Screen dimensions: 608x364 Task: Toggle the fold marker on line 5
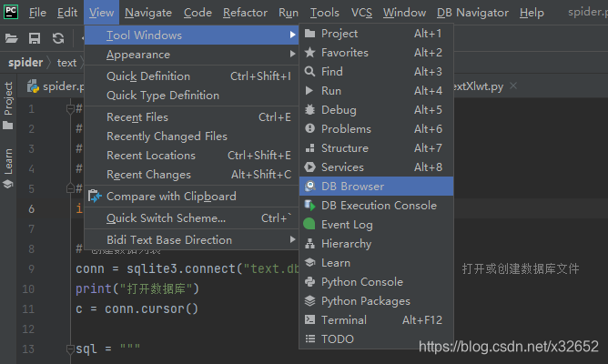(x=70, y=188)
